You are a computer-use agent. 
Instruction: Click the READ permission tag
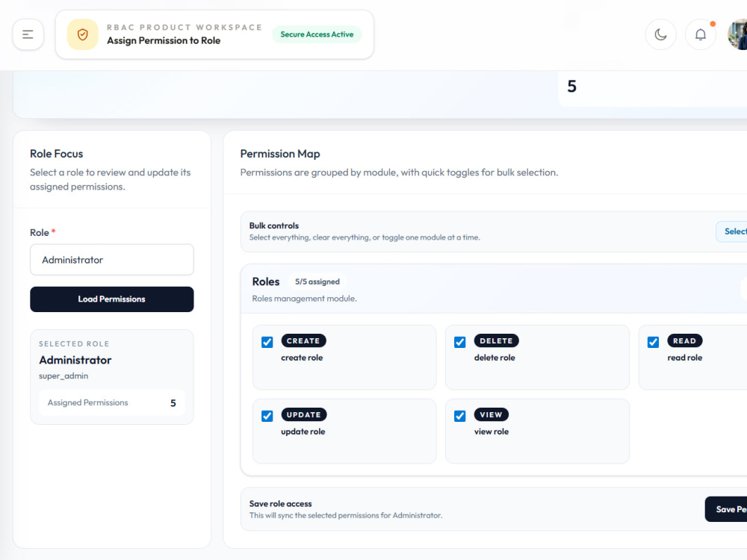click(x=684, y=340)
